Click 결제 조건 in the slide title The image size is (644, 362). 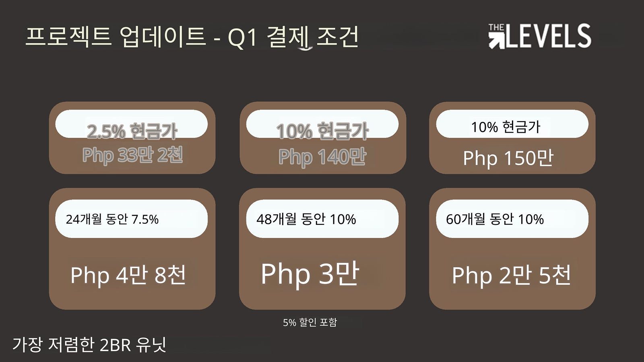pyautogui.click(x=312, y=37)
